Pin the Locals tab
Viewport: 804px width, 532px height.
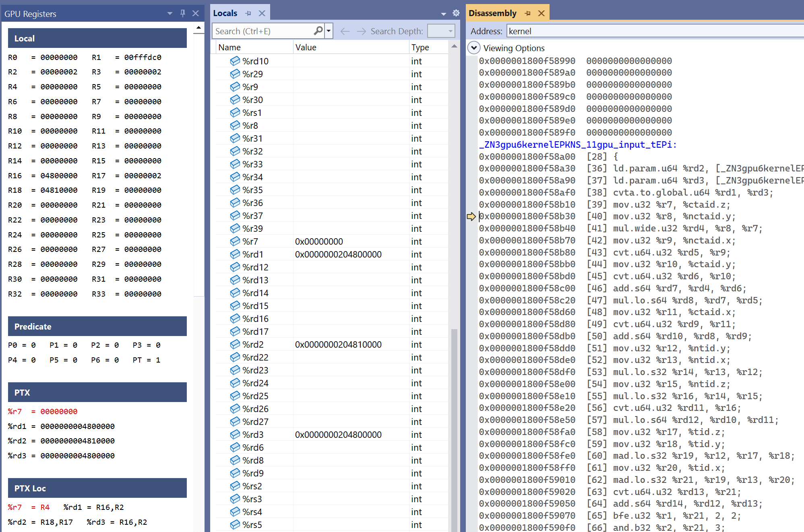[248, 13]
